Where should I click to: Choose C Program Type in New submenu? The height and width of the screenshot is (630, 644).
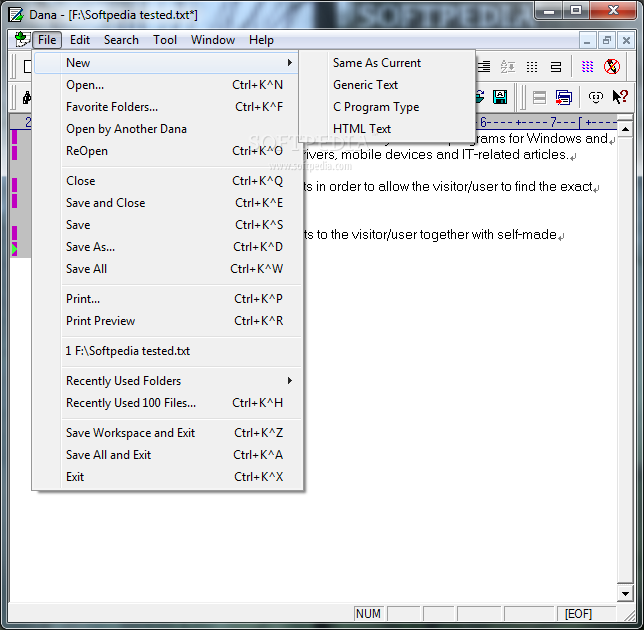387,107
